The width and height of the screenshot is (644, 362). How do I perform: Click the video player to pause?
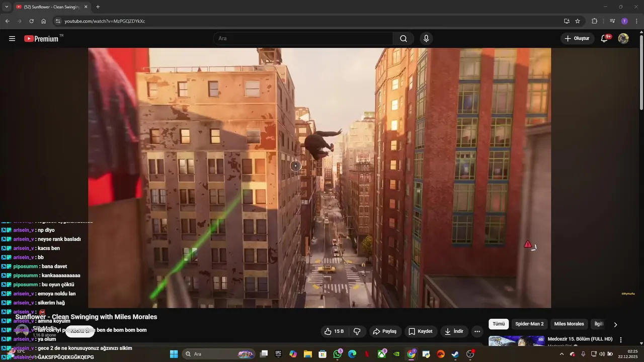(319, 177)
